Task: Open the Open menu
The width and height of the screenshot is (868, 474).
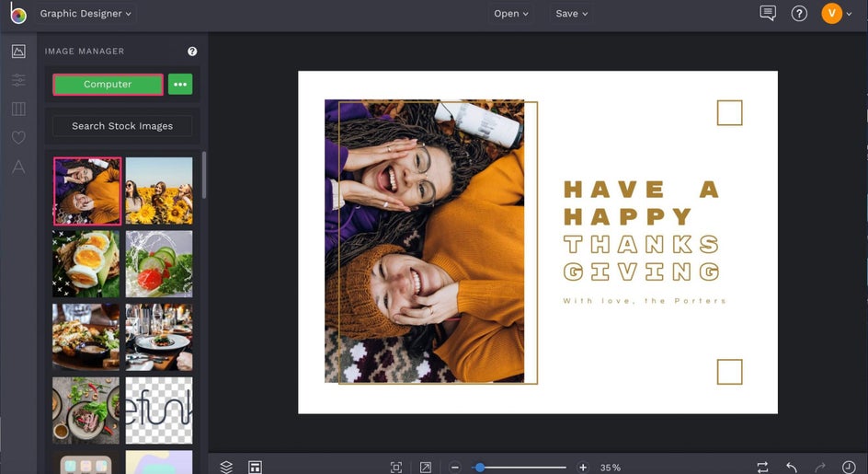Action: pyautogui.click(x=511, y=14)
